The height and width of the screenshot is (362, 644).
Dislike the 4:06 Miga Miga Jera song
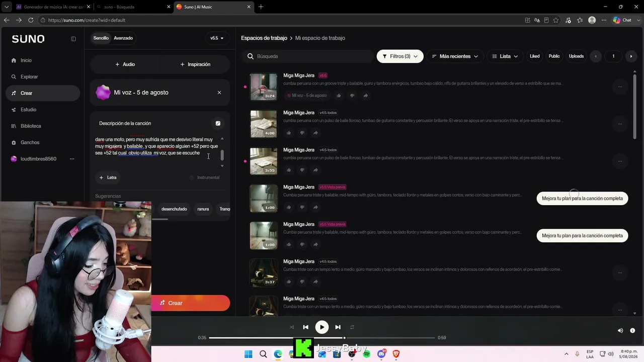302,133
